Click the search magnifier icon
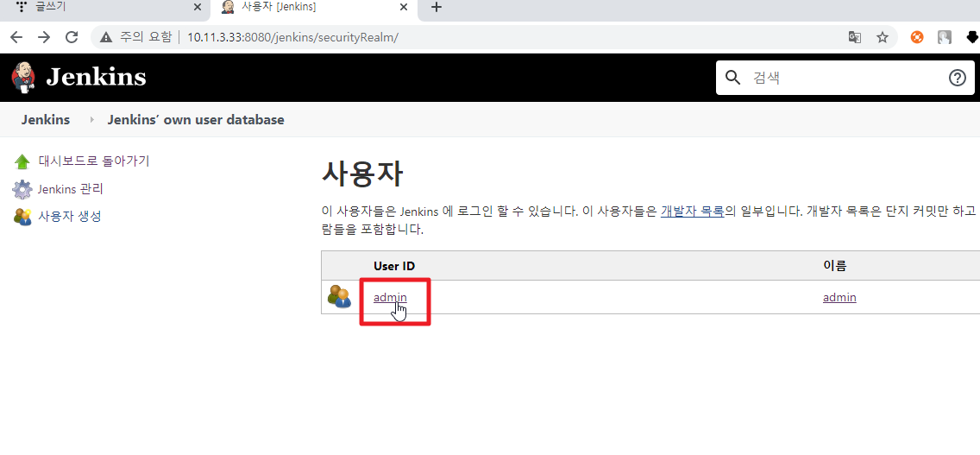Screen dimensions: 980x455 pos(732,78)
